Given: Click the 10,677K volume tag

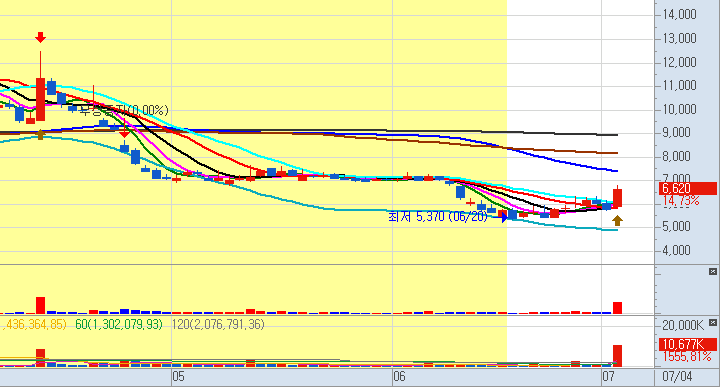Looking at the screenshot, I should (687, 344).
